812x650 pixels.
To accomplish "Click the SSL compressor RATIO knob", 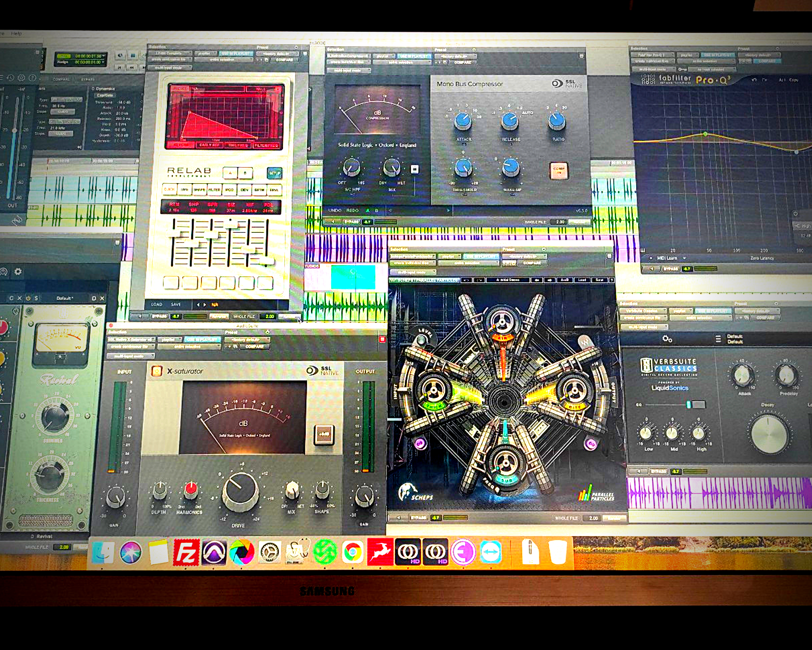I will click(557, 121).
